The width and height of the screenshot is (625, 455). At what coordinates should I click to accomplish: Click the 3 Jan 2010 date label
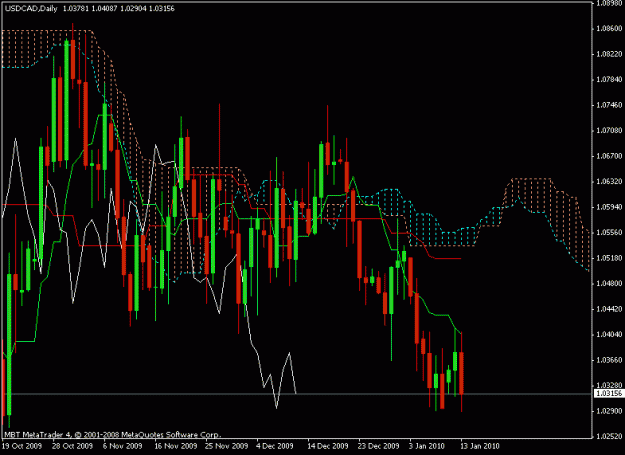[x=427, y=446]
